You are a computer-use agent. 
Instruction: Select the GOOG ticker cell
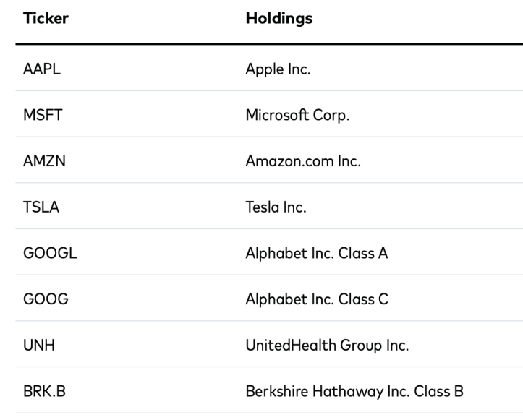point(46,299)
